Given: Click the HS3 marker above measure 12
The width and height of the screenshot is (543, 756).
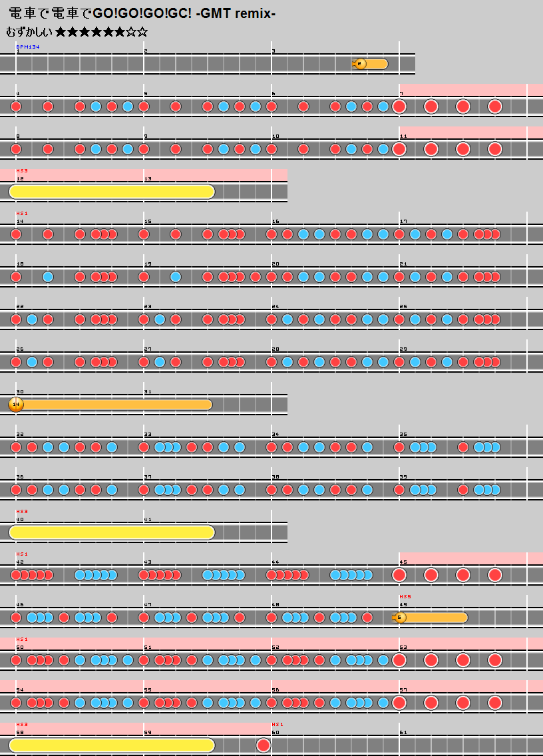Looking at the screenshot, I should [x=21, y=170].
